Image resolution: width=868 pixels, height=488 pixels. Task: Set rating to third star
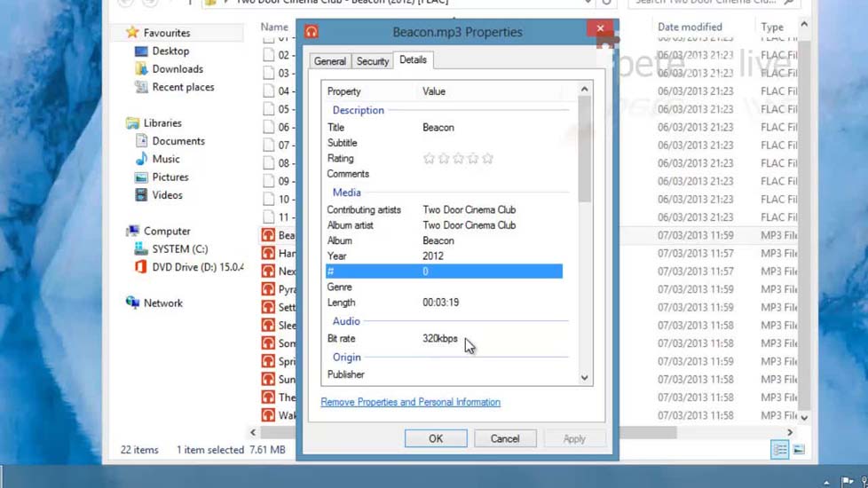click(x=458, y=159)
